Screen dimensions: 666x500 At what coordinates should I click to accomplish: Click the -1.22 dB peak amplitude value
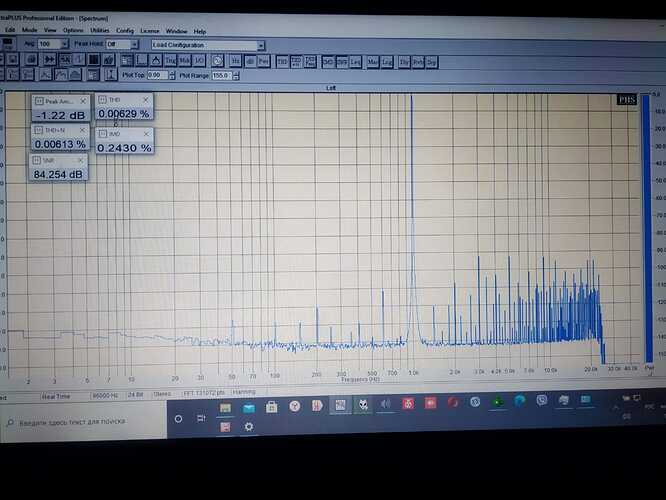(60, 115)
